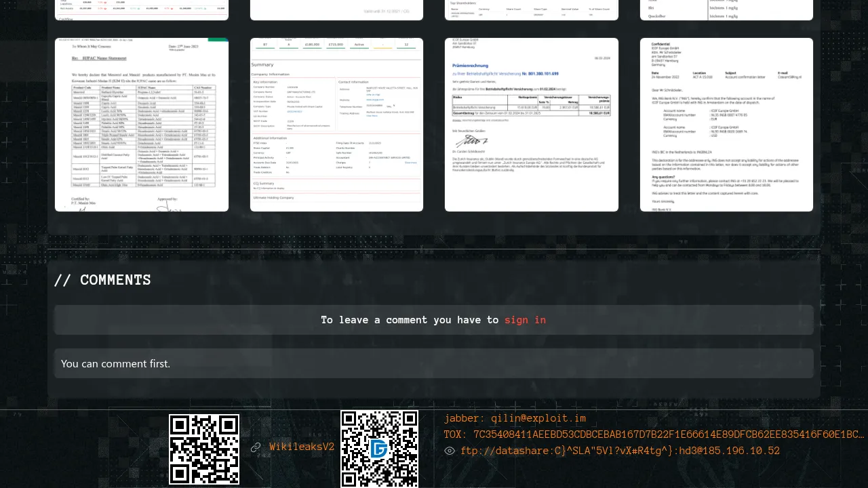This screenshot has height=488, width=868.
Task: Click the "You can comment first." box
Action: tap(434, 363)
